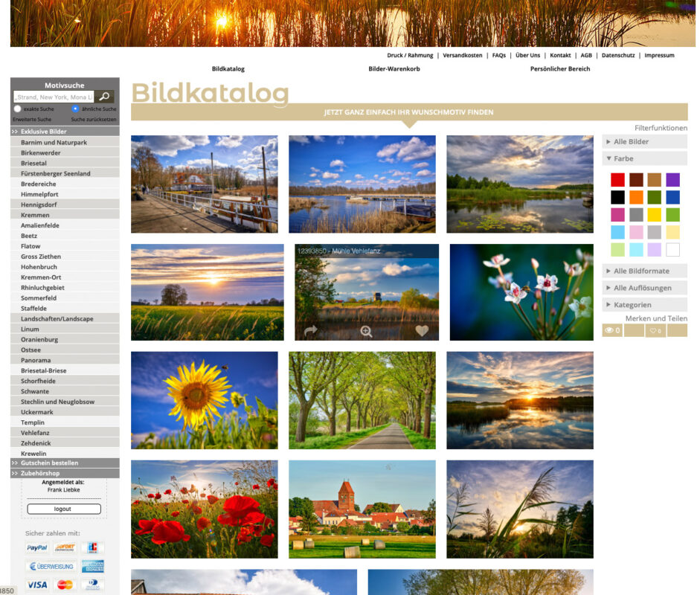
Task: Open the sunflower image thumbnail
Action: [x=205, y=400]
